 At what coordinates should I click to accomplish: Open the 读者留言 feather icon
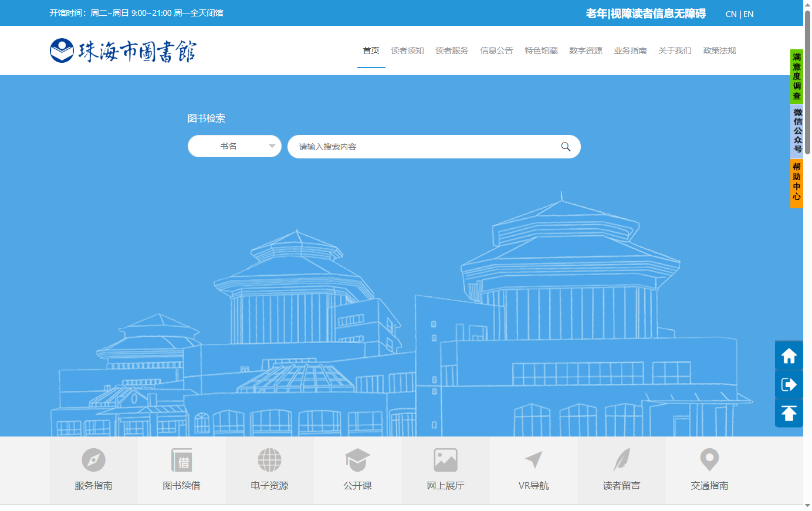point(621,460)
